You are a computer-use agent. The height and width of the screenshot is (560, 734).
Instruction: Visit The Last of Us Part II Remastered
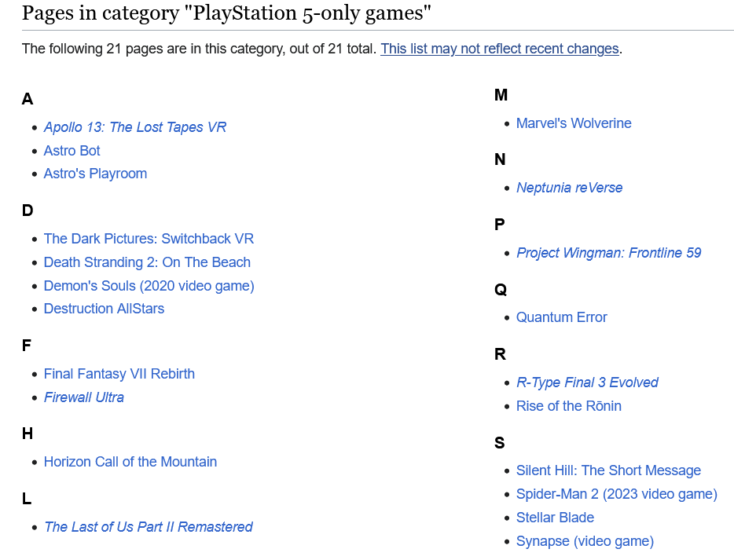[x=148, y=527]
